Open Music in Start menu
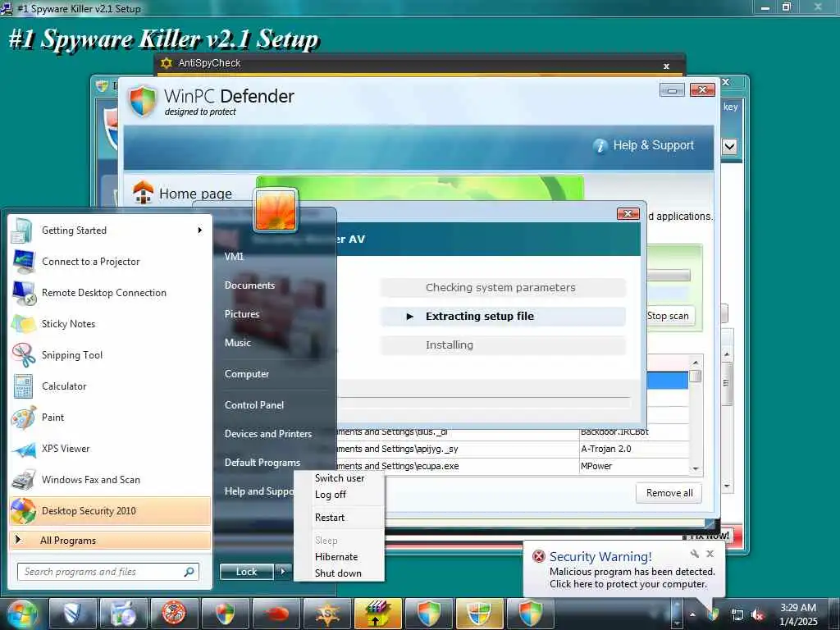Screen dimensions: 840x630 (237, 343)
